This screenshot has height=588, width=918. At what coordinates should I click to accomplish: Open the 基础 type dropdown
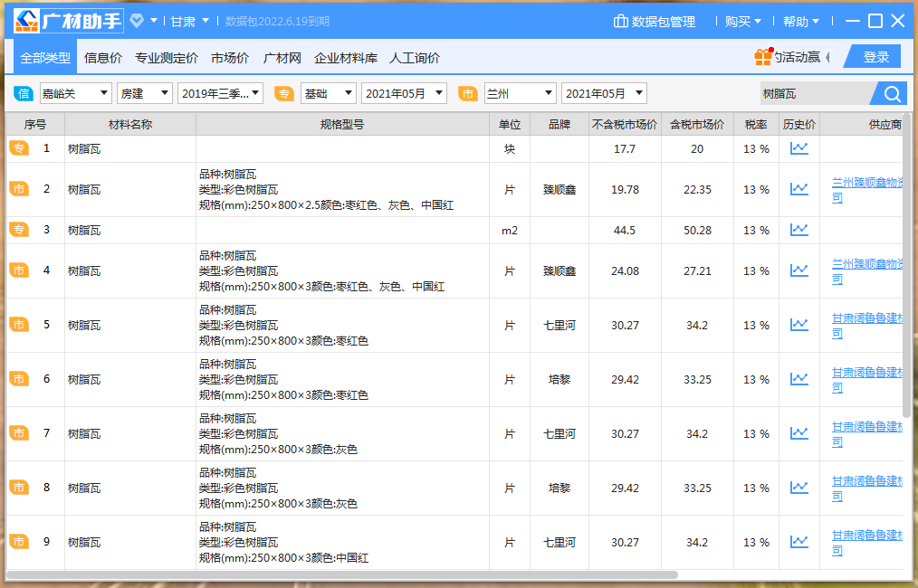329,93
